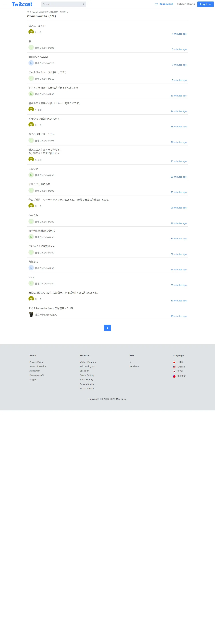
Task: Focus the Search input field
Action: 61,4
